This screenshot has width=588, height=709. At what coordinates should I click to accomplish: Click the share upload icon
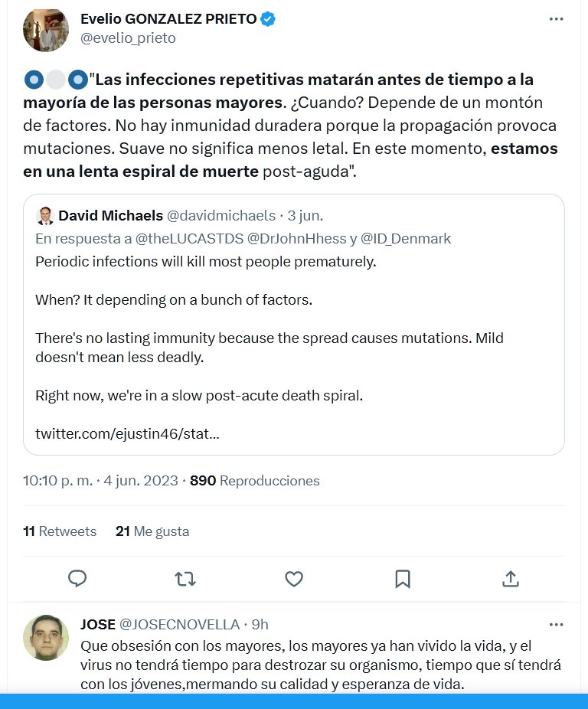pyautogui.click(x=511, y=579)
